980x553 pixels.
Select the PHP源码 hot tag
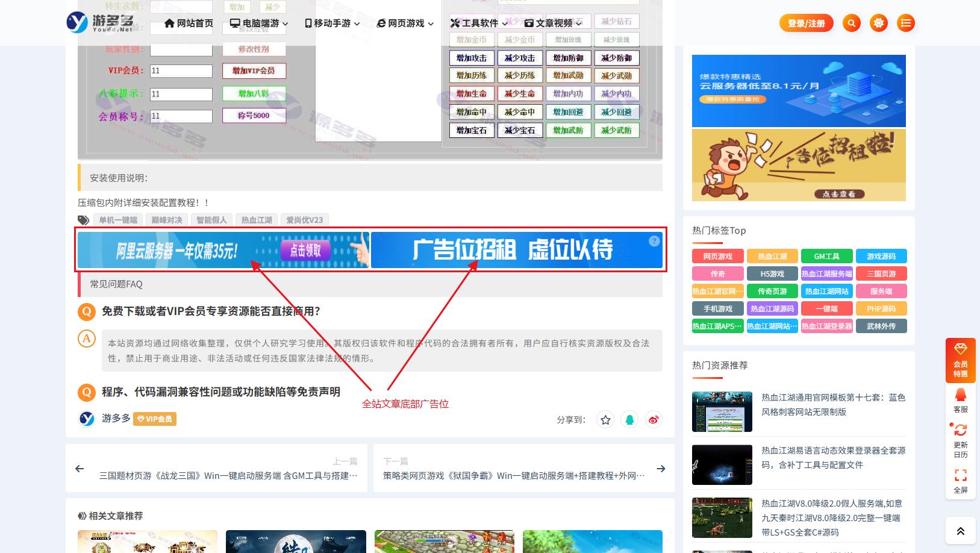point(881,309)
